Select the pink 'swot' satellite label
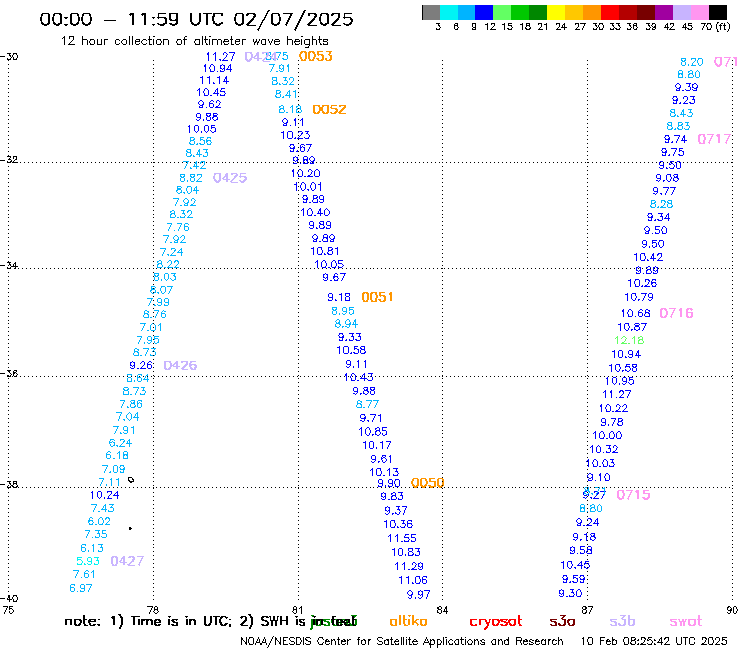Screen dimensions: 740x650 686,621
